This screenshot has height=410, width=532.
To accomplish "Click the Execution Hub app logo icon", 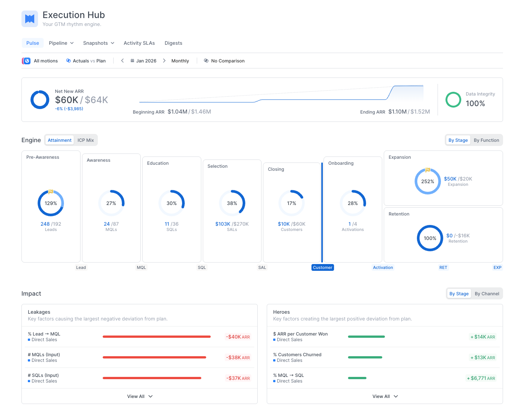I will coord(30,18).
